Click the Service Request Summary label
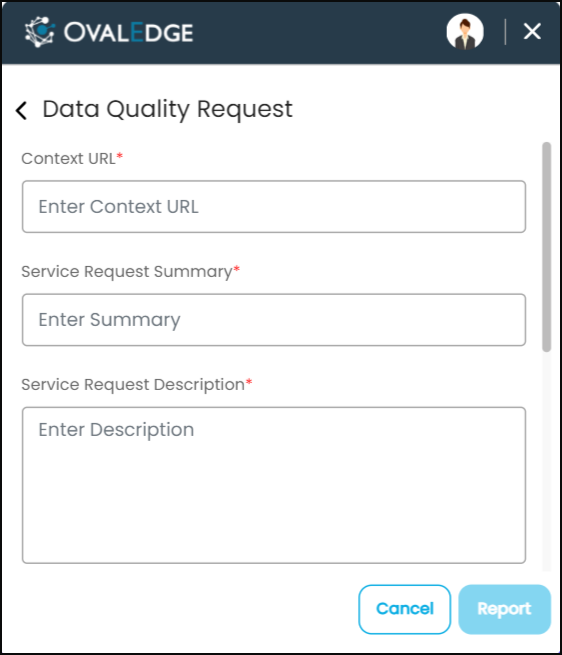This screenshot has width=562, height=655. (127, 272)
